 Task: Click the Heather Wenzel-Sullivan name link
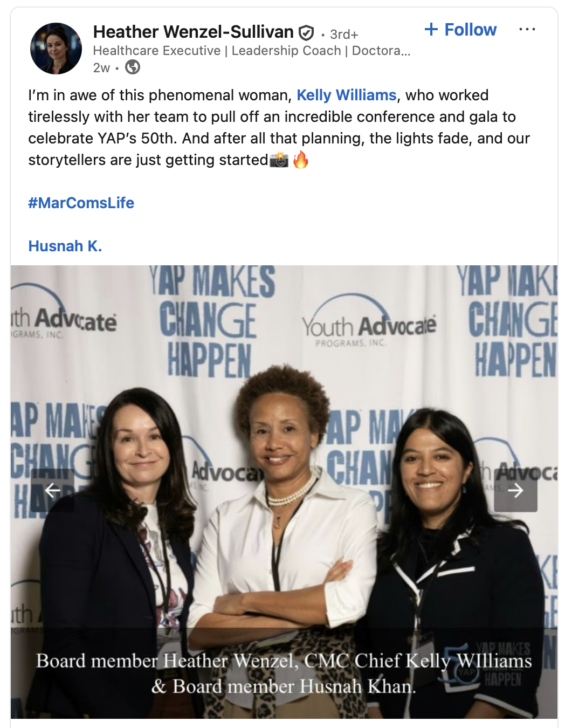[193, 32]
